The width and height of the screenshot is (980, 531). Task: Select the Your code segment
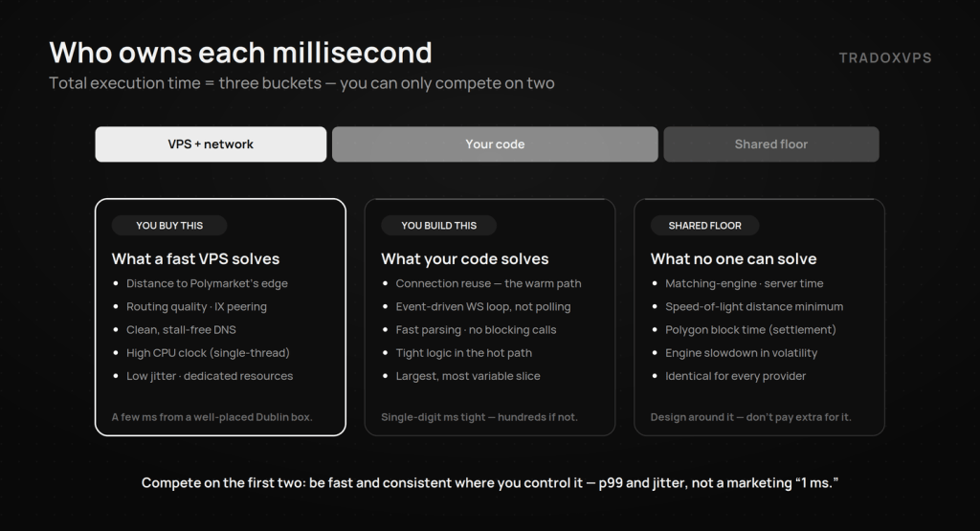495,144
